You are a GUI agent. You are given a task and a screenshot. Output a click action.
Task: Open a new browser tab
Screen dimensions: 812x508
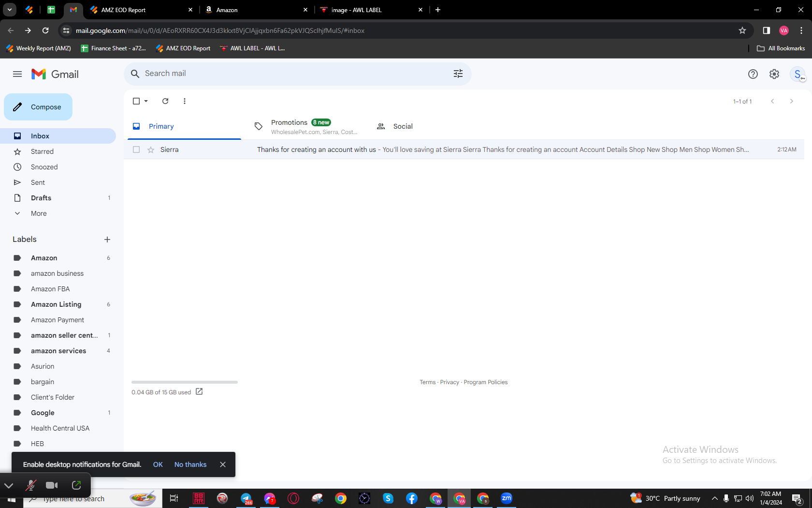point(438,10)
